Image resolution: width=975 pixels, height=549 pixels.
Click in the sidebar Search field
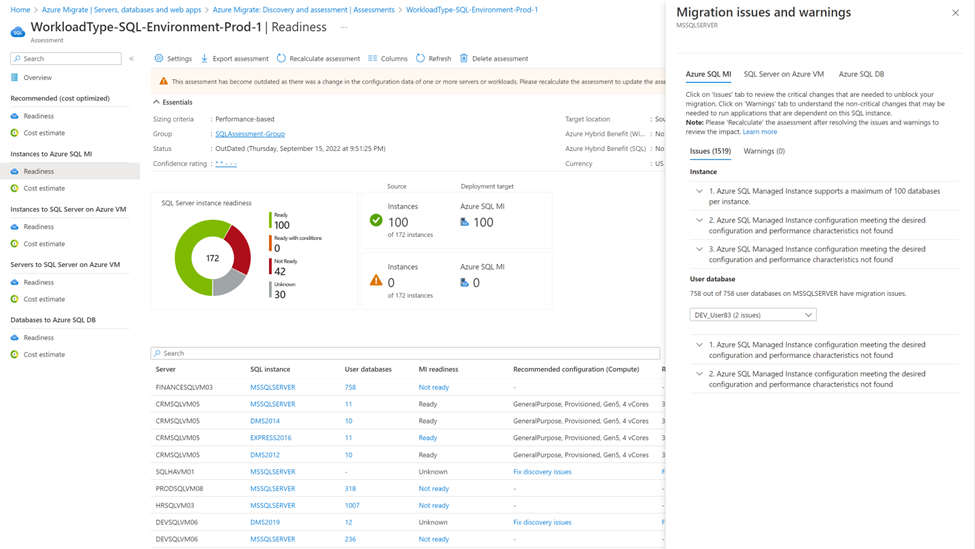click(x=66, y=58)
